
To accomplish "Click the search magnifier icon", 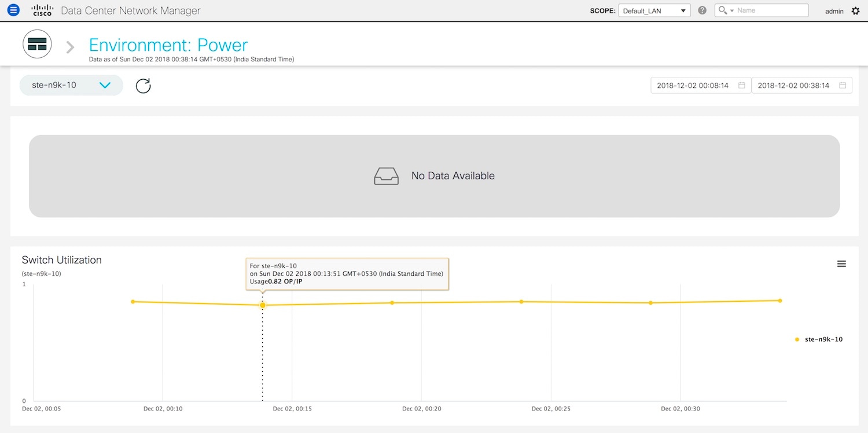I will 722,10.
